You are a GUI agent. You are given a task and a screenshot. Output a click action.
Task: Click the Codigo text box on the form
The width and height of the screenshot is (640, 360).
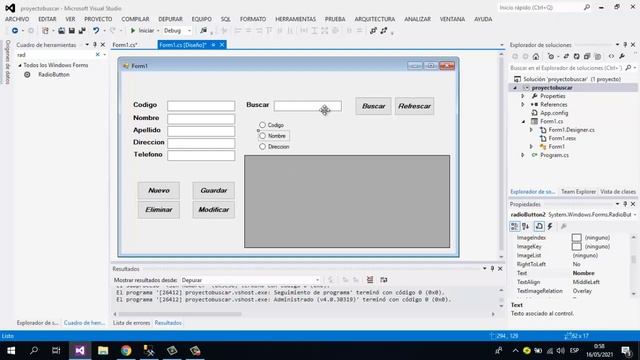201,106
